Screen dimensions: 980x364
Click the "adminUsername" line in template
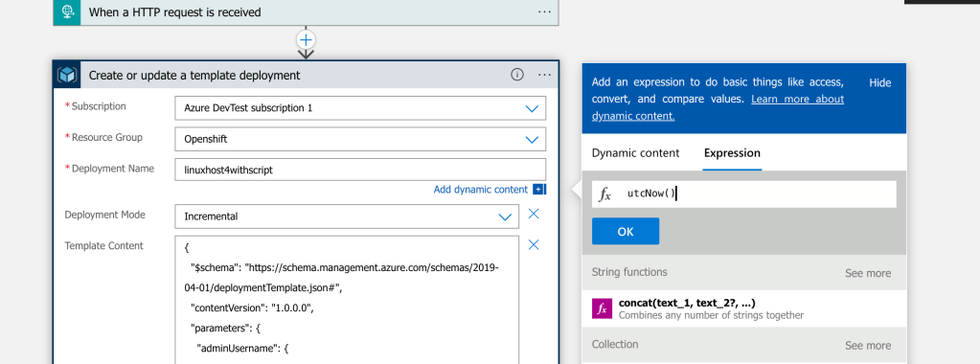pyautogui.click(x=242, y=349)
